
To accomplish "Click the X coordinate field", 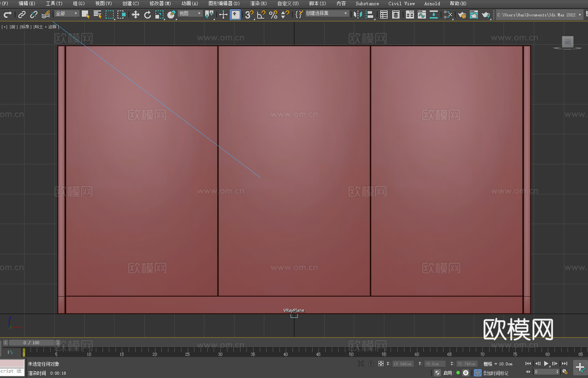I will click(403, 364).
